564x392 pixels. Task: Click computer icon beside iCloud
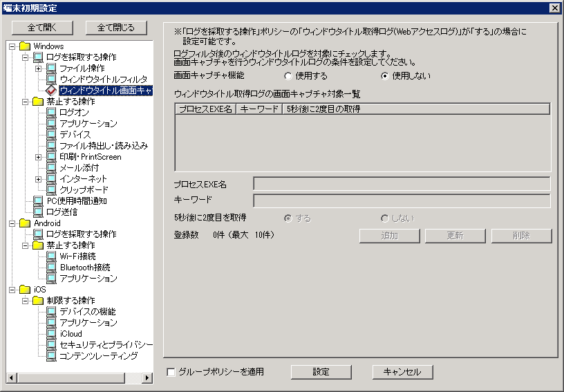(51, 334)
